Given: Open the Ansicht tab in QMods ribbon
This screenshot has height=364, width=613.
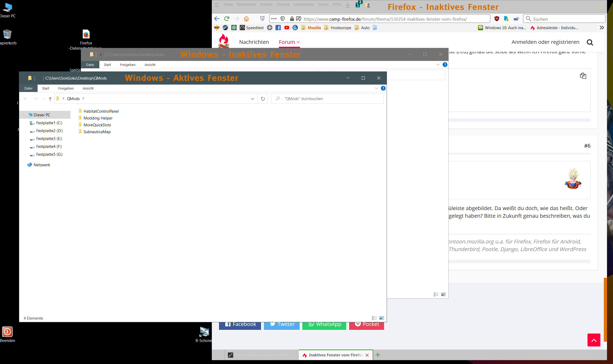Looking at the screenshot, I should coord(88,88).
